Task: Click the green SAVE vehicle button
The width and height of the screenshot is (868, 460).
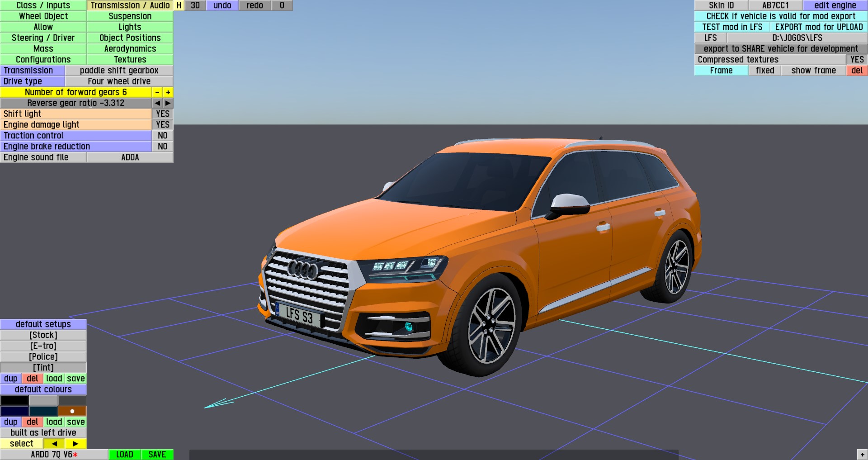Action: pos(157,455)
